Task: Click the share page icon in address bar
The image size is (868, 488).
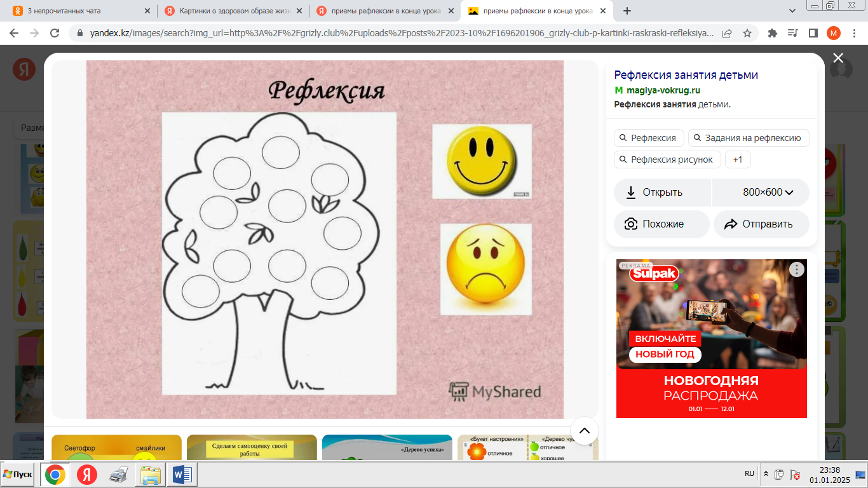Action: 727,33
